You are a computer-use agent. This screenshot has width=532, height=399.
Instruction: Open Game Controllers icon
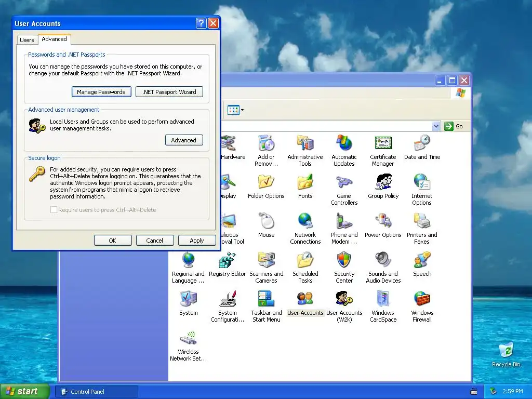pyautogui.click(x=344, y=182)
